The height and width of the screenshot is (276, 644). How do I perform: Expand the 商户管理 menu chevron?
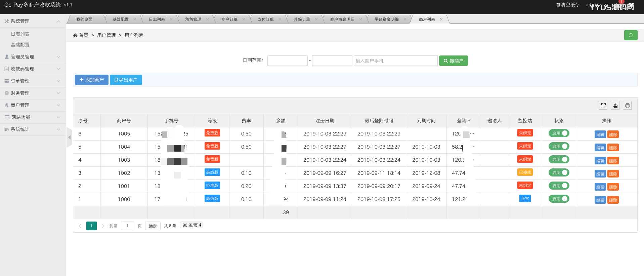[x=58, y=105]
